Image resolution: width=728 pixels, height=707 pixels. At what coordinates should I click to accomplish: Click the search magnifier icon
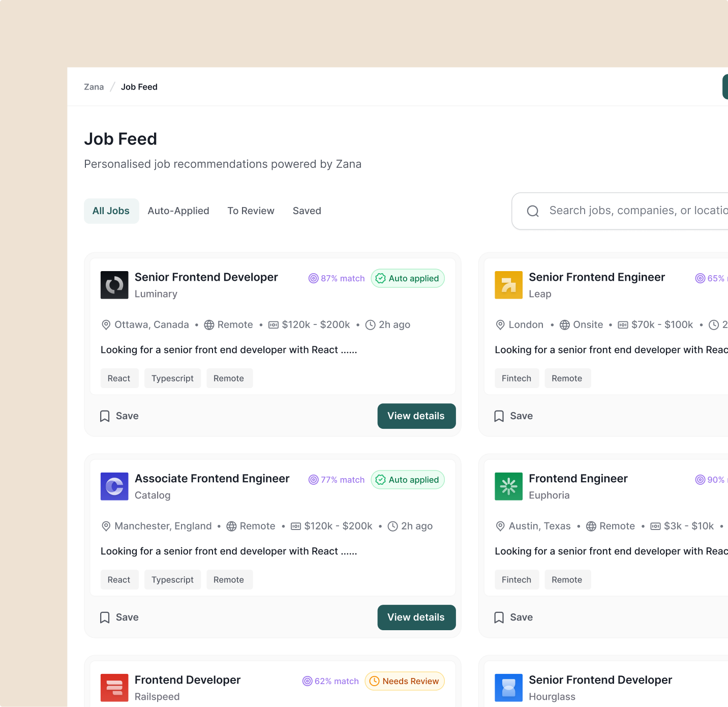533,211
